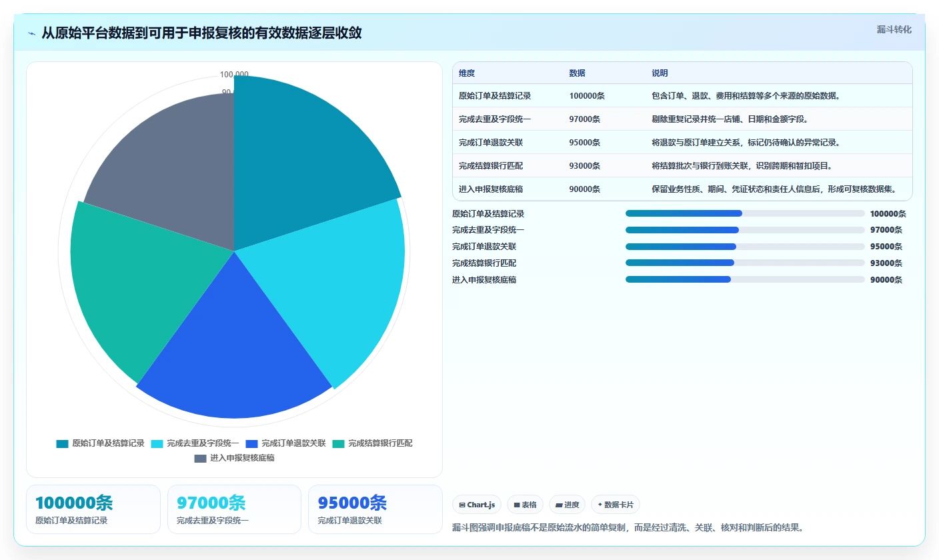This screenshot has height=560, width=939.
Task: Toggle 完成订单退款关联 legend entry
Action: 285,443
